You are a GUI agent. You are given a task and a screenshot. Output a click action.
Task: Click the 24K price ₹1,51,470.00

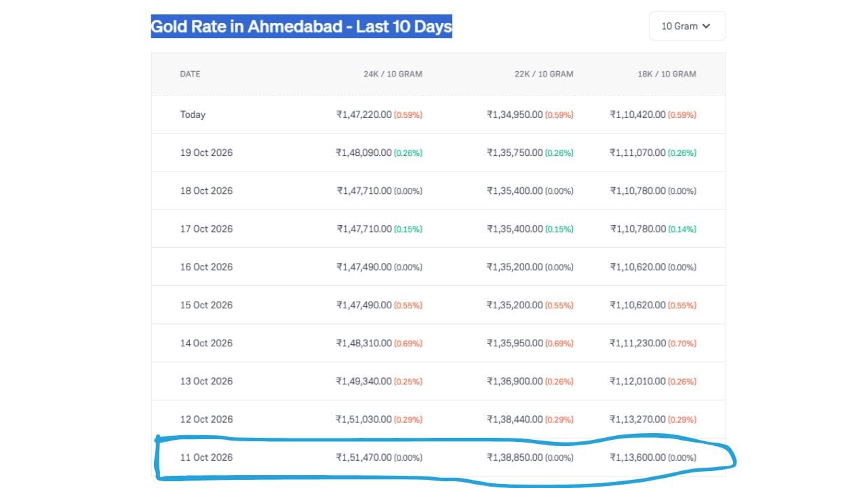363,457
